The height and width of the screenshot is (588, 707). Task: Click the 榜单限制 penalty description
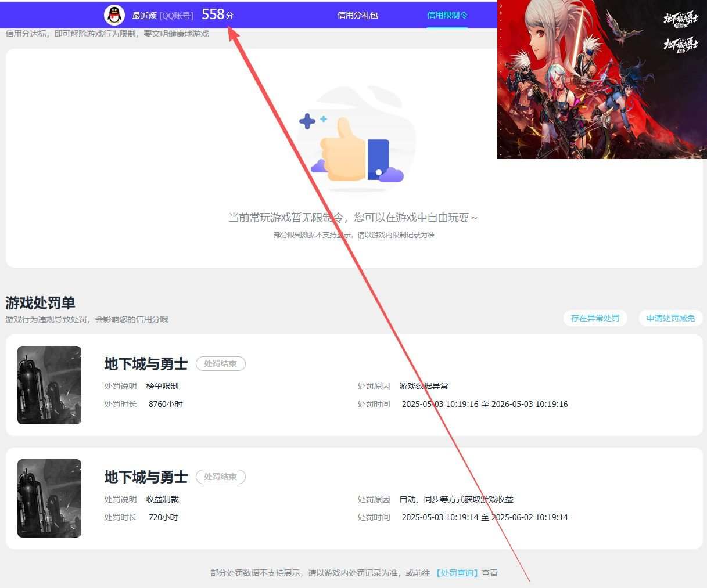click(163, 386)
